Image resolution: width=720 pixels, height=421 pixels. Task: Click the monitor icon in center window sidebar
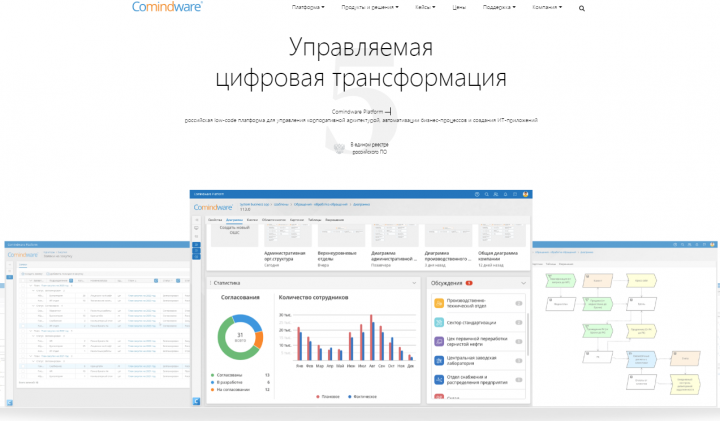click(197, 228)
